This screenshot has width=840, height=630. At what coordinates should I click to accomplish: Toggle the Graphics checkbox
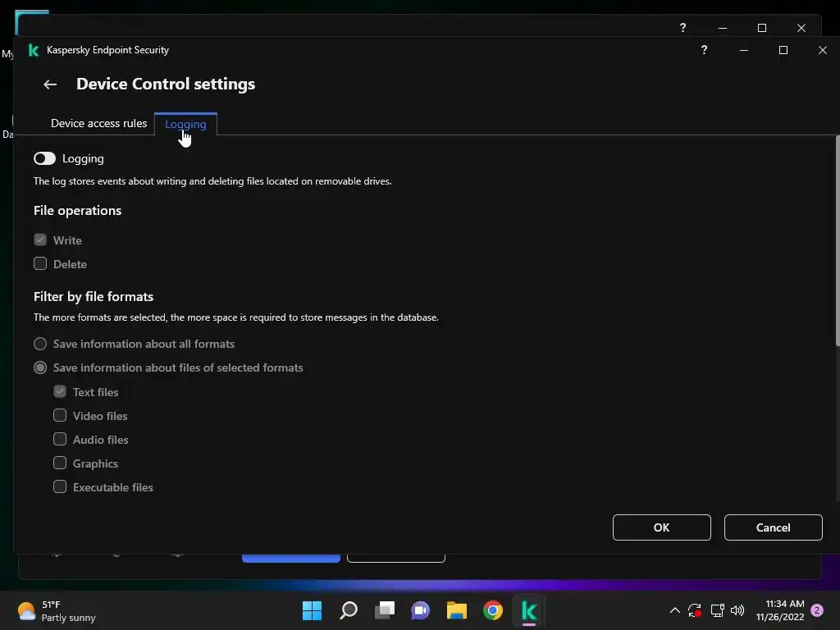60,463
